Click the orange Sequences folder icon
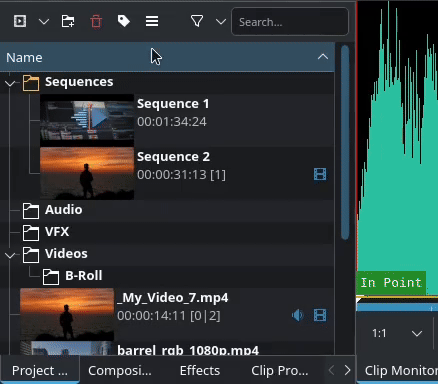The image size is (438, 384). [31, 83]
